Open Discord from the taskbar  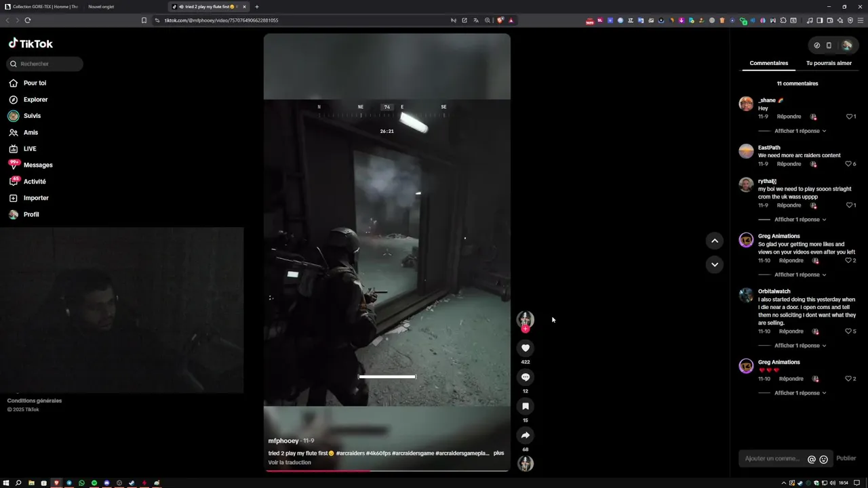click(x=106, y=483)
